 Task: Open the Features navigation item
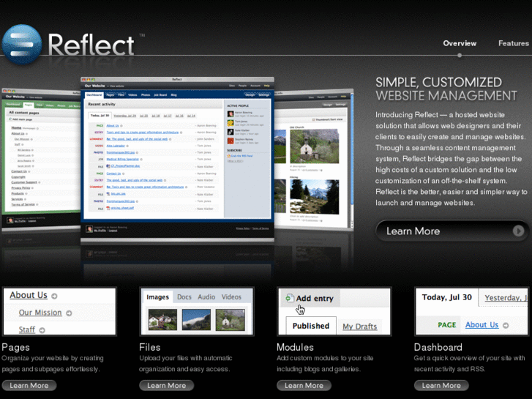pyautogui.click(x=514, y=43)
